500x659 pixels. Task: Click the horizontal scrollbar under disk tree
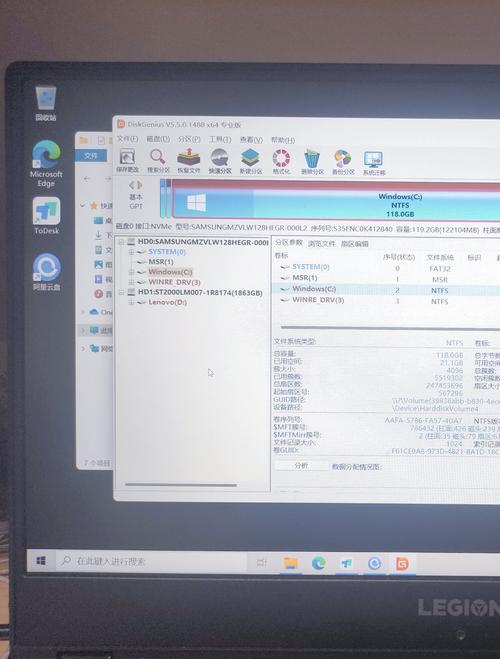(181, 485)
